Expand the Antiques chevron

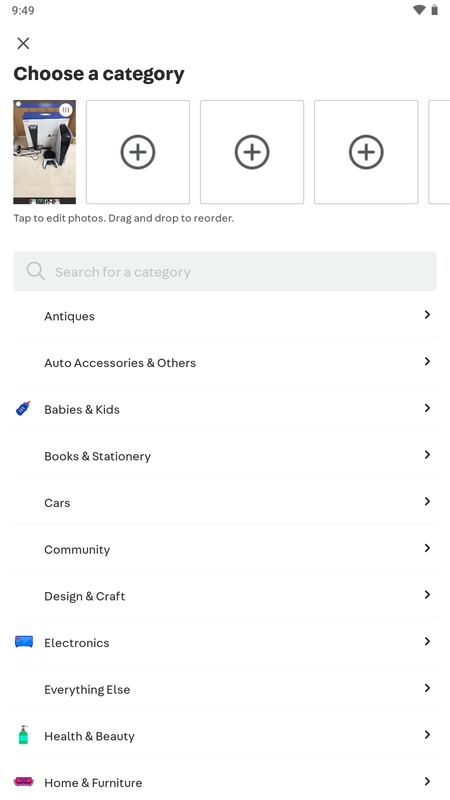[427, 315]
